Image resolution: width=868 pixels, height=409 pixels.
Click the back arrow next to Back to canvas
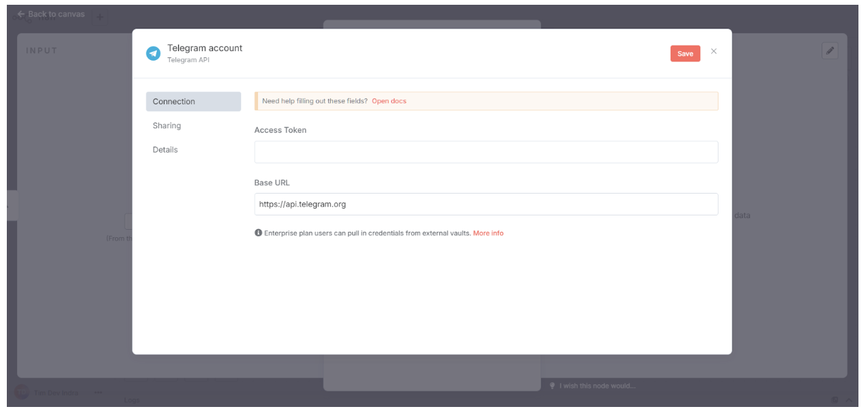pyautogui.click(x=21, y=14)
